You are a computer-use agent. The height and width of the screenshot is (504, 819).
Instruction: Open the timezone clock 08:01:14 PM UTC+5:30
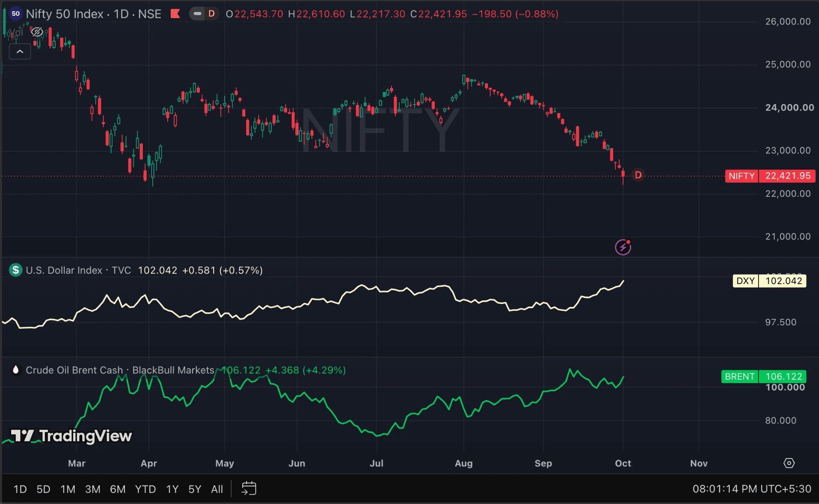point(752,489)
